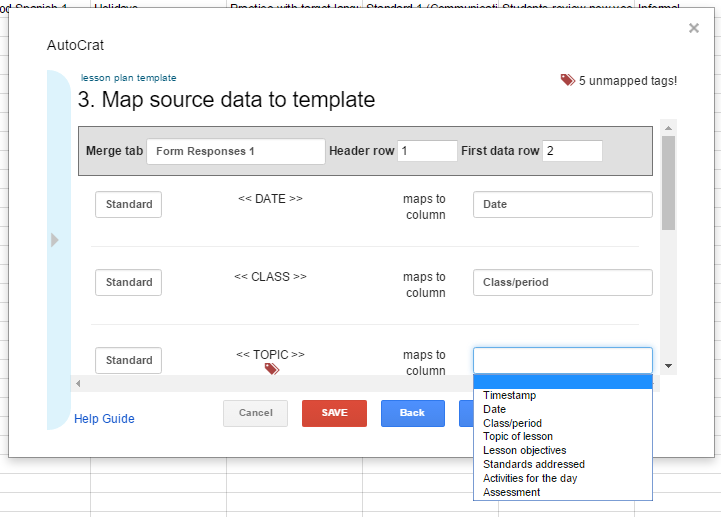721x517 pixels.
Task: Click the red tag icon under TOPIC
Action: [272, 368]
